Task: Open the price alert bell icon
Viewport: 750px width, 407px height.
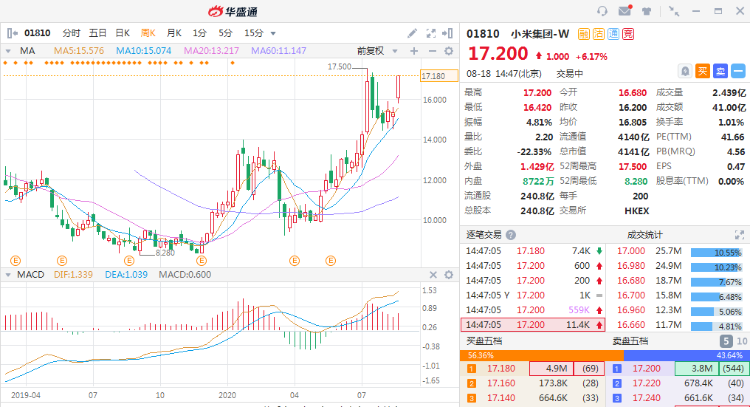Action: click(x=685, y=70)
